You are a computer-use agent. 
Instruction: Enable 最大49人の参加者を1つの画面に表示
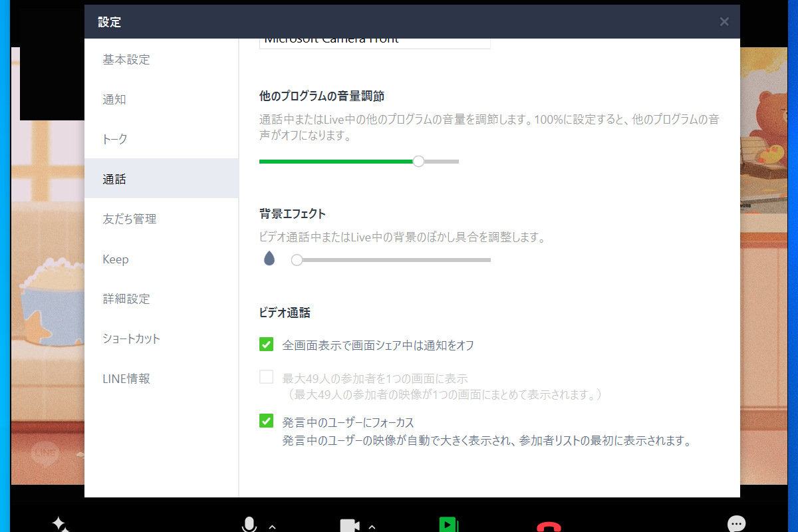(266, 376)
